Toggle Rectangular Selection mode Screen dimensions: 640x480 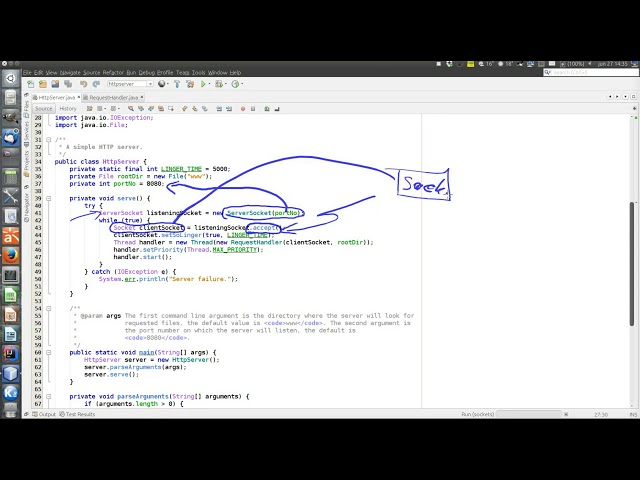pyautogui.click(x=171, y=109)
